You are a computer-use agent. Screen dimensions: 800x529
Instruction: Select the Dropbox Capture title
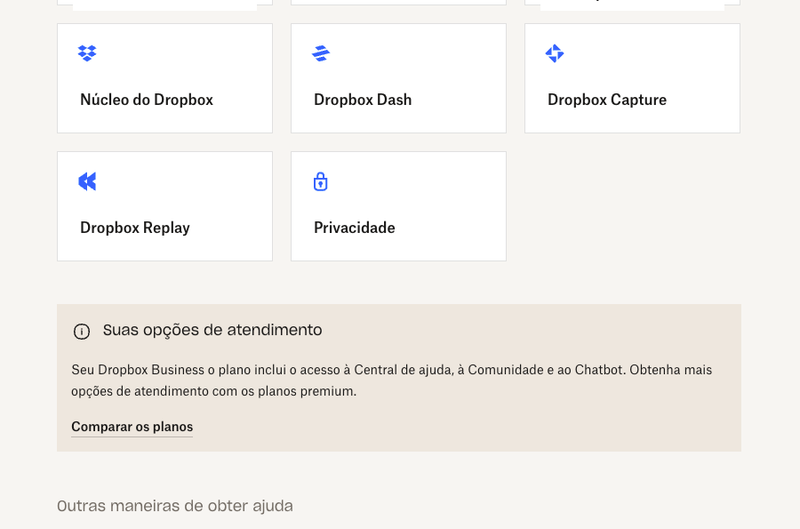(x=606, y=100)
